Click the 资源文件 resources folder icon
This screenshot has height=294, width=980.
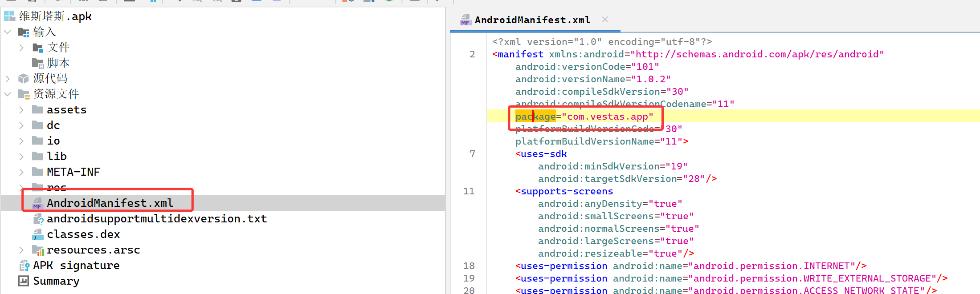pos(24,94)
